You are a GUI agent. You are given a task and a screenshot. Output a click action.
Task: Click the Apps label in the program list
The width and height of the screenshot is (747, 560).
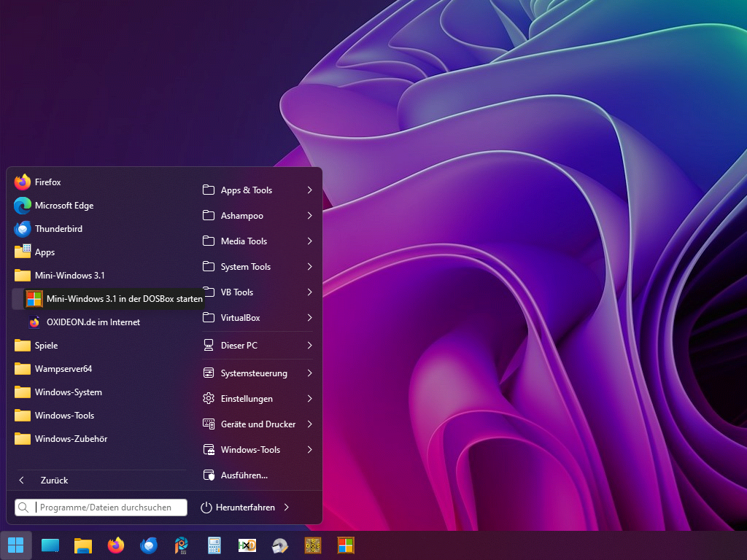coord(44,252)
